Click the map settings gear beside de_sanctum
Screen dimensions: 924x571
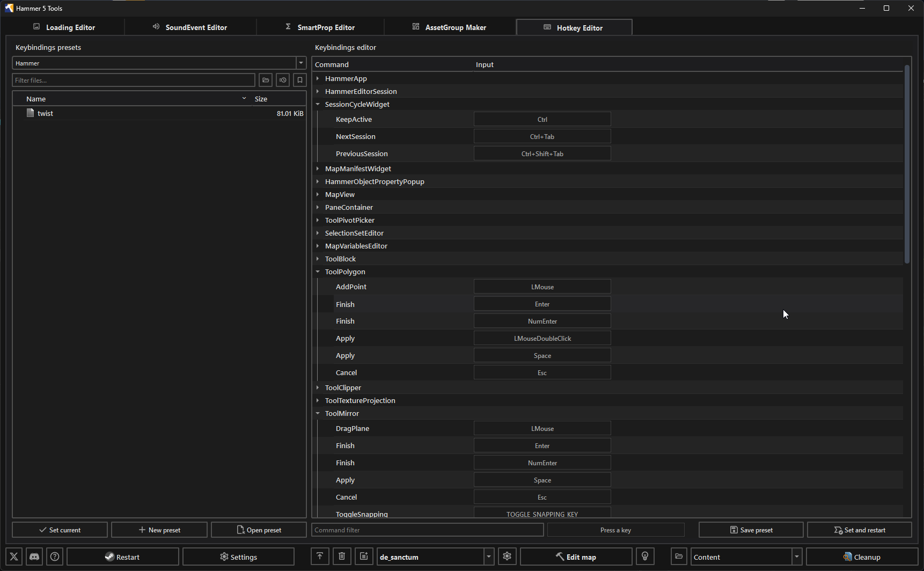click(507, 557)
